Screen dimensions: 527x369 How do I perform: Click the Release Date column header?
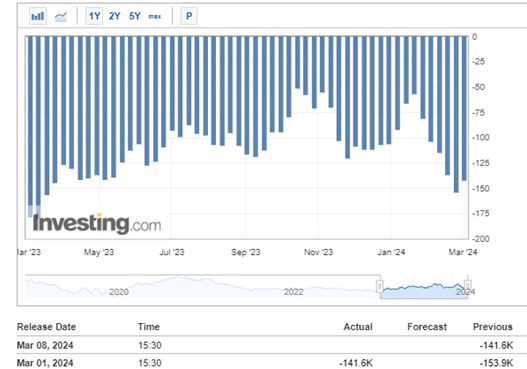[46, 327]
